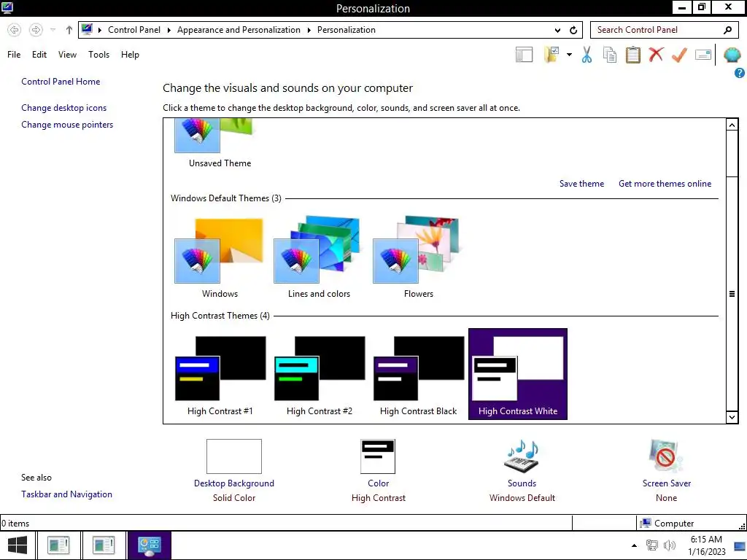Show hidden system tray icons
Image resolution: width=747 pixels, height=560 pixels.
point(634,545)
